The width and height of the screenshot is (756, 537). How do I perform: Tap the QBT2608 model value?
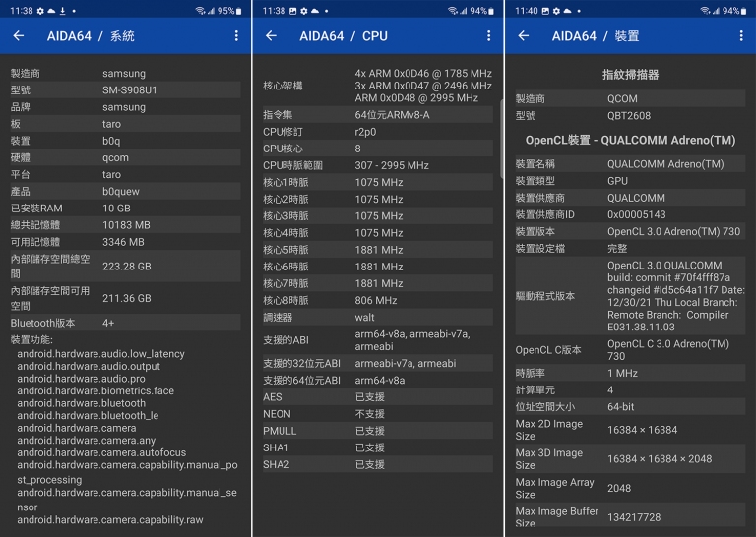pyautogui.click(x=629, y=116)
